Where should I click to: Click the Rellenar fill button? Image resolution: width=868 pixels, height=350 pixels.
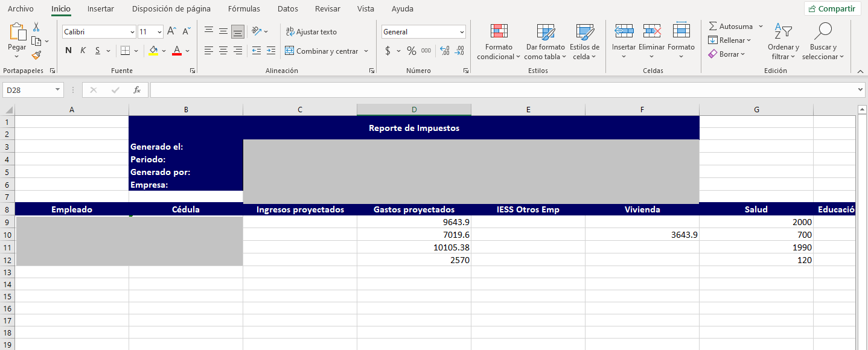730,40
